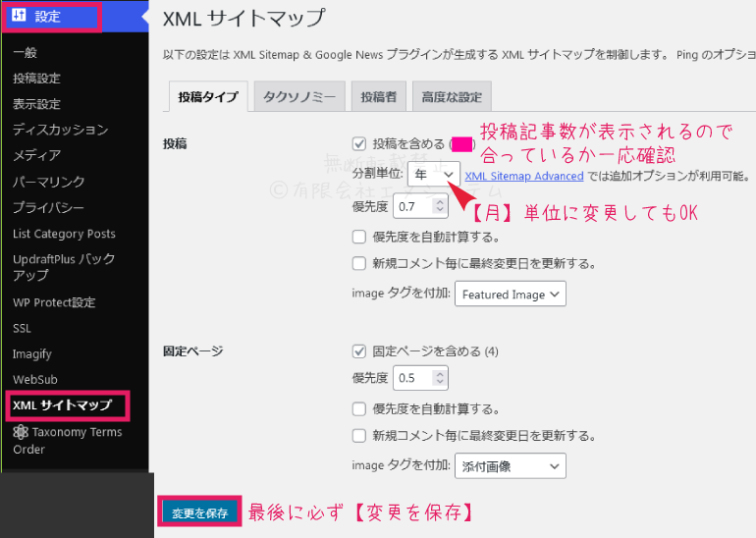The height and width of the screenshot is (538, 756).
Task: Click the 投稿 優先度 field showing 0.7
Action: click(420, 206)
